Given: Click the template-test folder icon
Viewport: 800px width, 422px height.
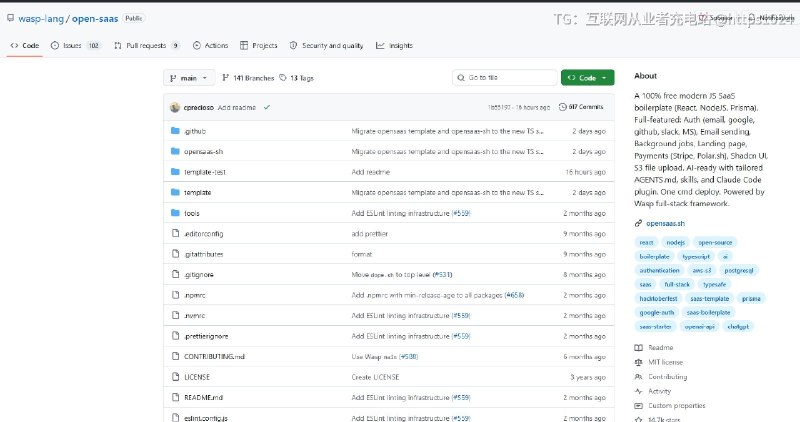Looking at the screenshot, I should pos(176,172).
